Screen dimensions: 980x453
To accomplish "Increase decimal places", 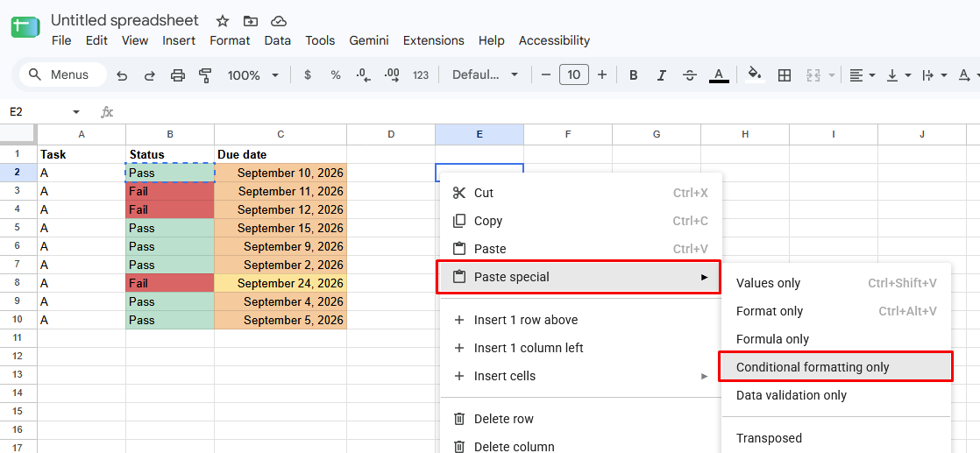I will [392, 75].
